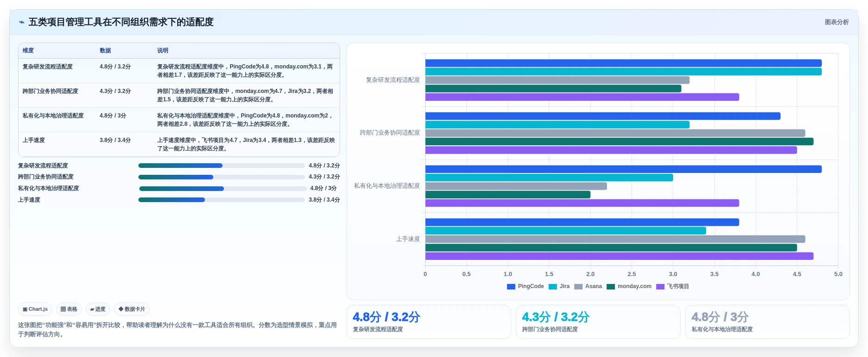Image resolution: width=868 pixels, height=357 pixels.
Task: Click the blue PingCode bar in 上手速度 group
Action: (x=582, y=222)
